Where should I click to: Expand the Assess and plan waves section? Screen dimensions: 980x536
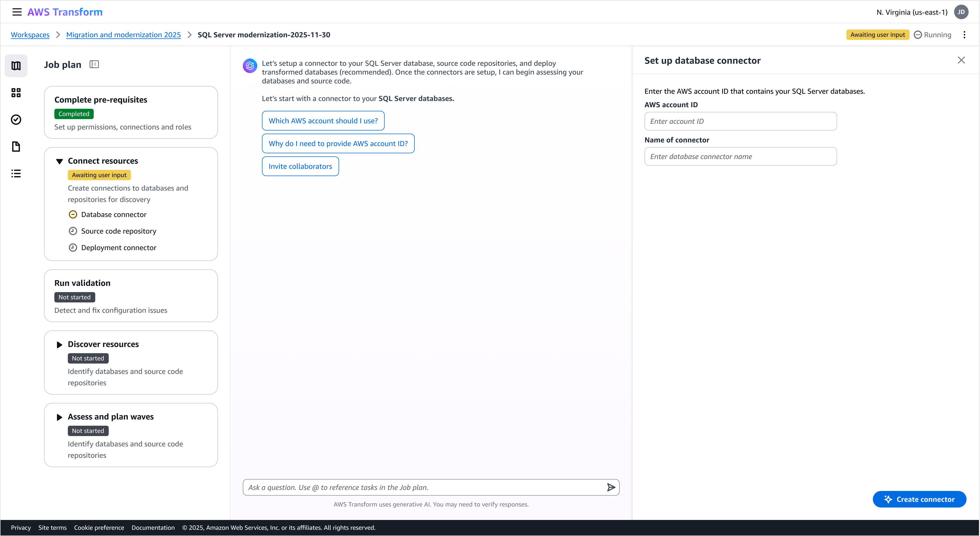(59, 417)
